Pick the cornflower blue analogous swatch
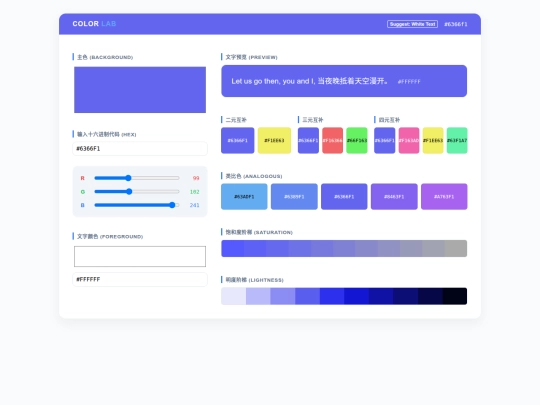Image resolution: width=540 pixels, height=405 pixels. pos(294,197)
